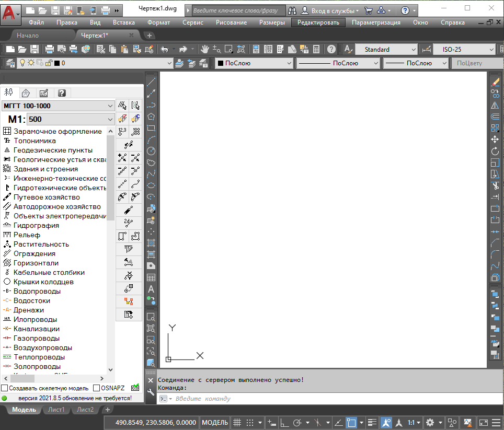Expand the M1 scale 500 dropdown
Screen dimensions: 504x430
[x=70, y=119]
